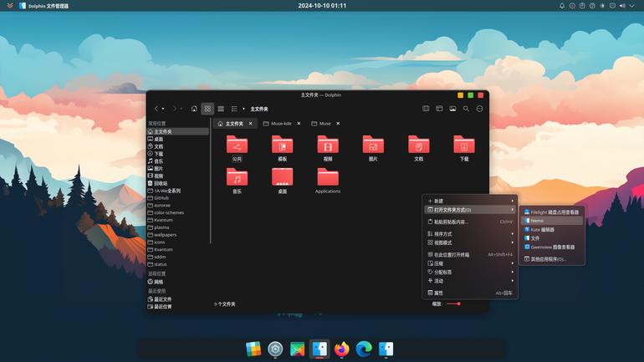Switch to the Muse-kde tab
644x362 pixels.
(281, 124)
